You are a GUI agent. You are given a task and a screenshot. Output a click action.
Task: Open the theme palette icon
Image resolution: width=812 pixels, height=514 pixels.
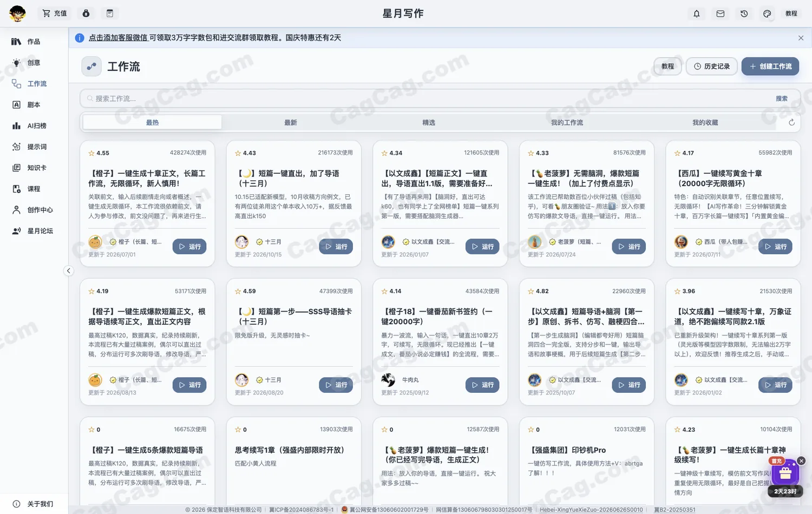pyautogui.click(x=767, y=14)
